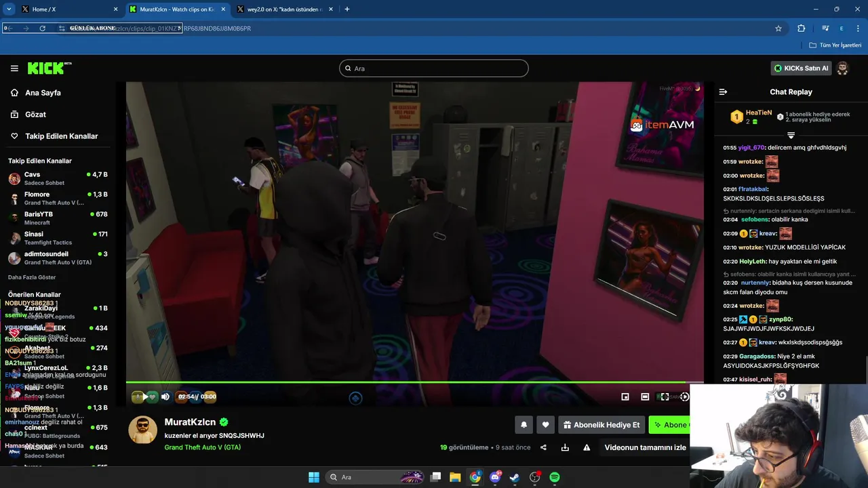Toggle theater mode on the video player

tap(645, 396)
